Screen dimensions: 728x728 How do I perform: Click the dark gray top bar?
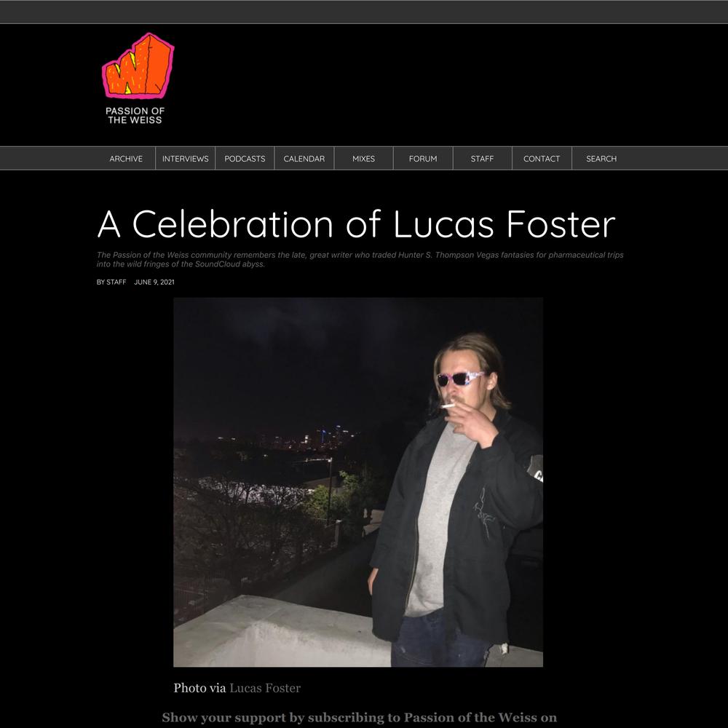click(x=364, y=12)
